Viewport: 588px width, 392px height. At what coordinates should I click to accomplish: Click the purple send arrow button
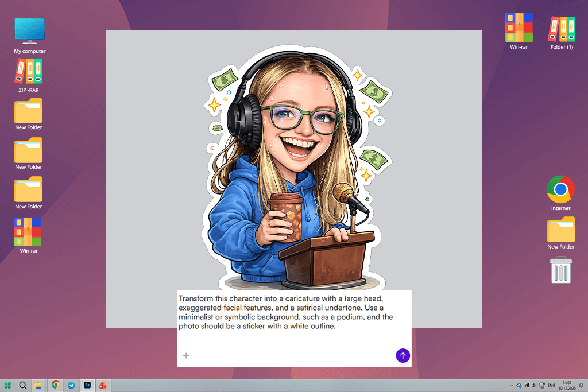(403, 355)
